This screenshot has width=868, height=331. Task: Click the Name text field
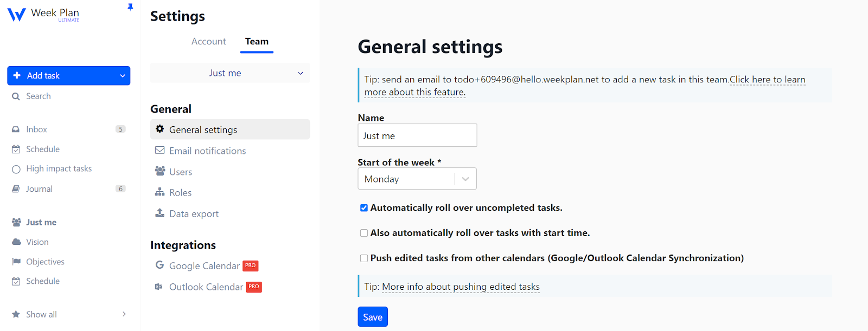417,135
